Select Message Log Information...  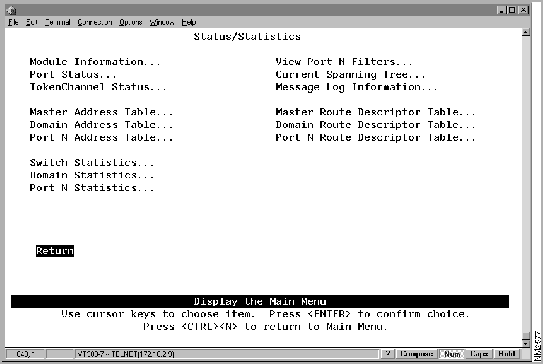pyautogui.click(x=356, y=87)
